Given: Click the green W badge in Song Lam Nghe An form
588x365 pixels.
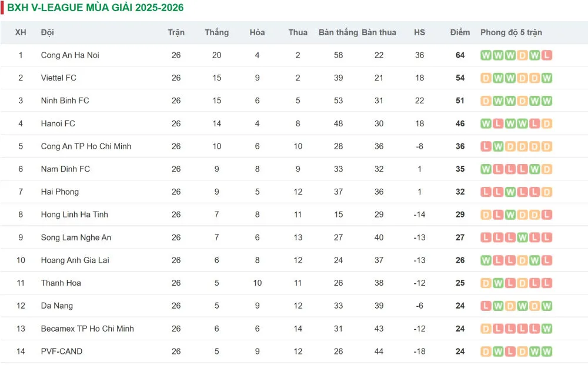Looking at the screenshot, I should (522, 237).
